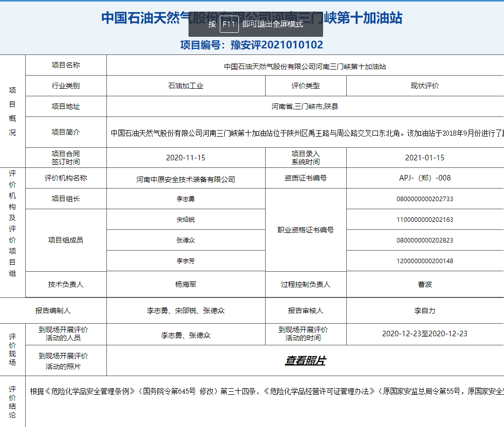Select 河南中原安全技术装备有限公司 agency name
The height and width of the screenshot is (427, 504).
[186, 179]
